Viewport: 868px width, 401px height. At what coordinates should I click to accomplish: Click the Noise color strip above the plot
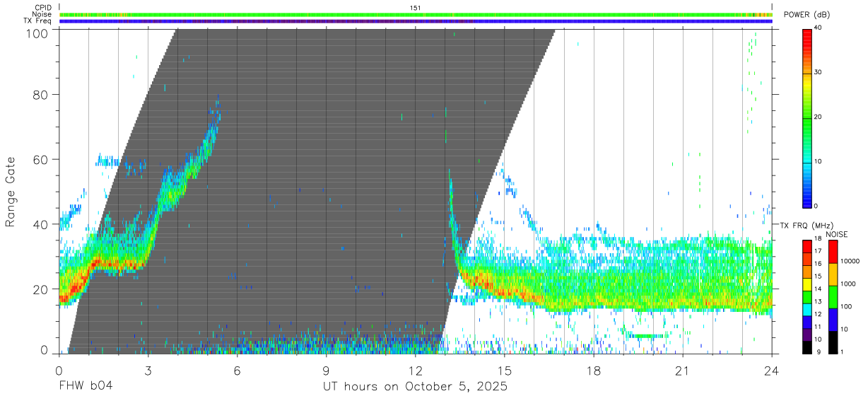pos(416,14)
